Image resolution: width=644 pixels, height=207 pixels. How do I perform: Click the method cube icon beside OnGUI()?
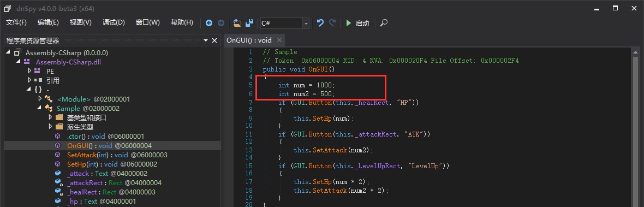[x=57, y=145]
